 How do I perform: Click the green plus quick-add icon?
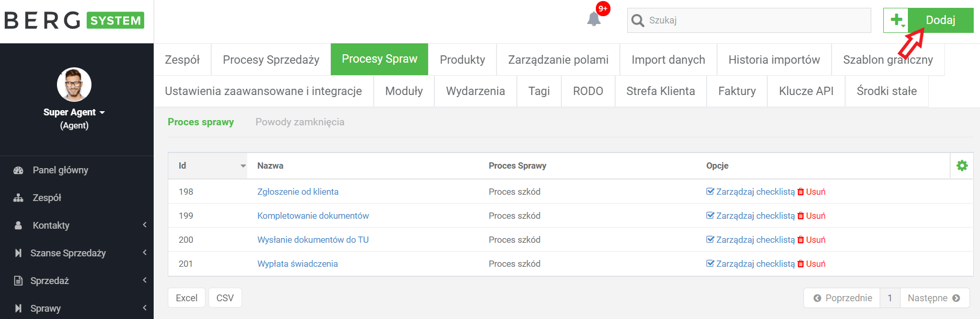point(896,20)
